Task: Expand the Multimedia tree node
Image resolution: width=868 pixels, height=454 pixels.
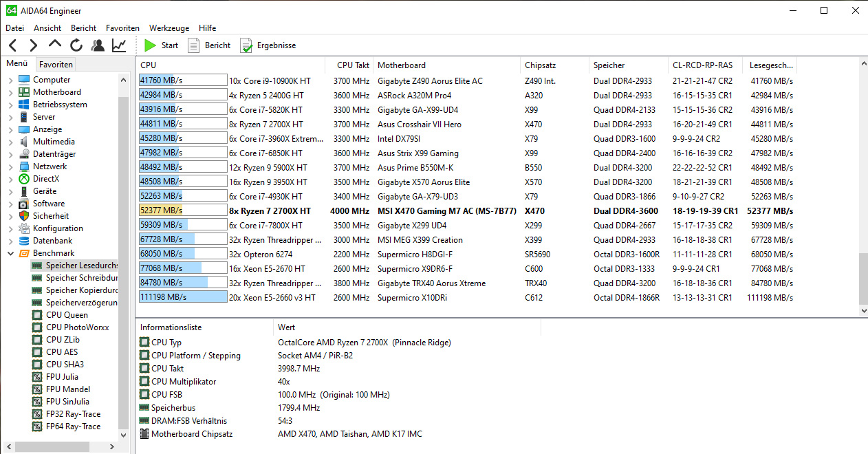Action: (10, 142)
